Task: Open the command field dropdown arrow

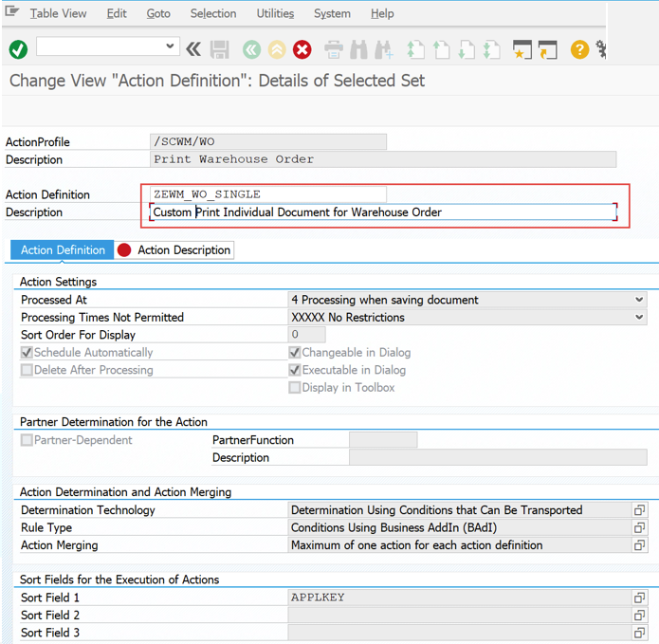Action: tap(170, 46)
